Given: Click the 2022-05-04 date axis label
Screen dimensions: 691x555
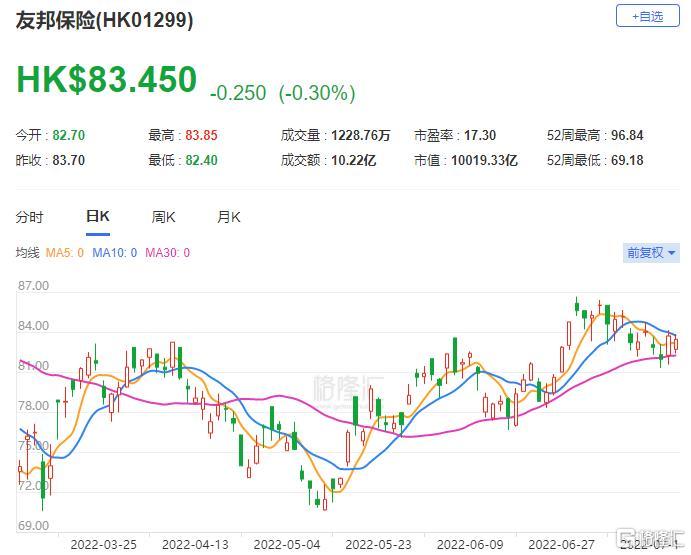Looking at the screenshot, I should click(287, 545).
